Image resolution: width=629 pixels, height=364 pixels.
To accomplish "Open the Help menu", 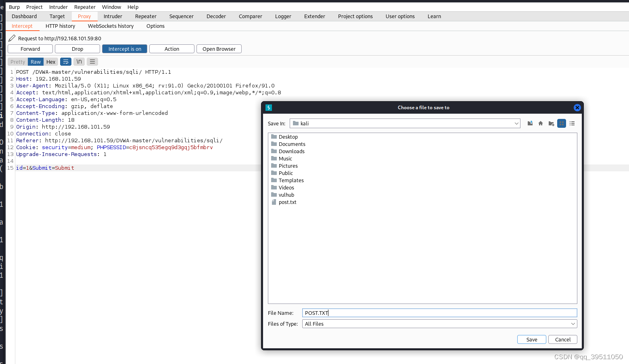I will pyautogui.click(x=133, y=7).
